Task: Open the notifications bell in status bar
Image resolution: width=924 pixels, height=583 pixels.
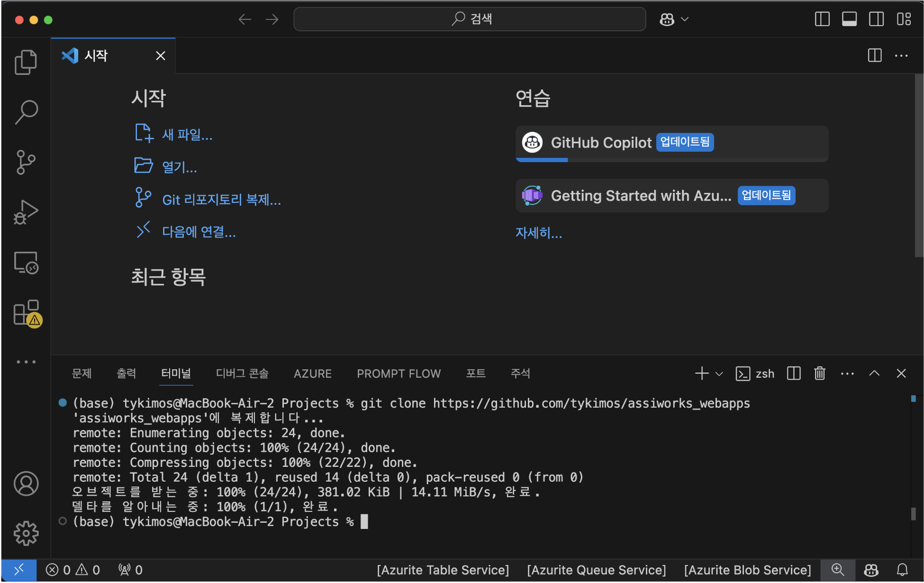Action: click(902, 570)
